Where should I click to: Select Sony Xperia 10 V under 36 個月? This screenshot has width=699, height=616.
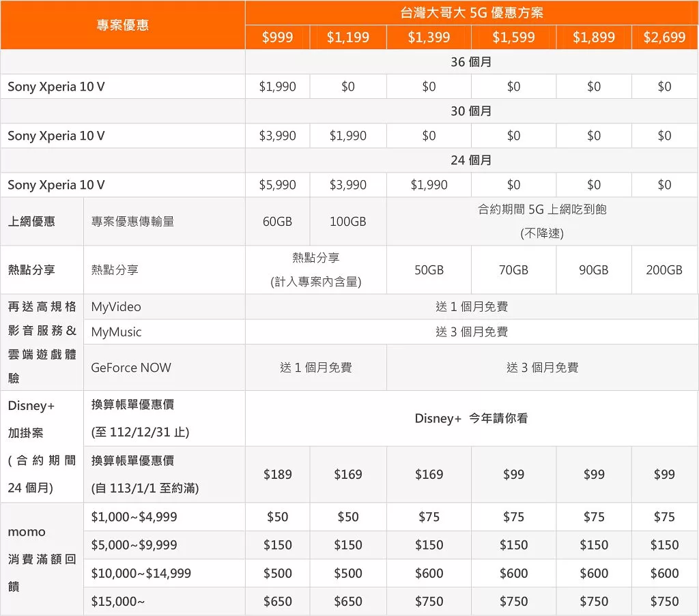pos(56,87)
